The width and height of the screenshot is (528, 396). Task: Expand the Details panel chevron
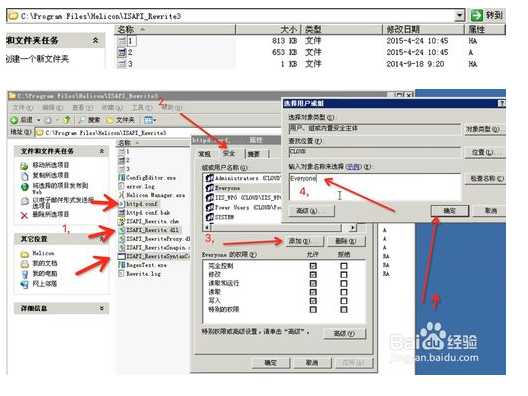point(101,308)
